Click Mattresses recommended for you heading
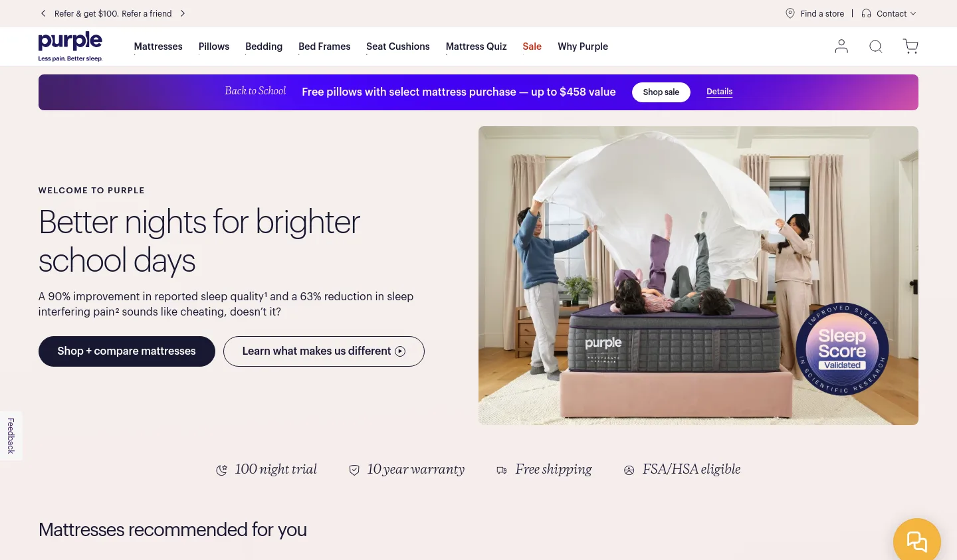This screenshot has height=560, width=957. (173, 530)
